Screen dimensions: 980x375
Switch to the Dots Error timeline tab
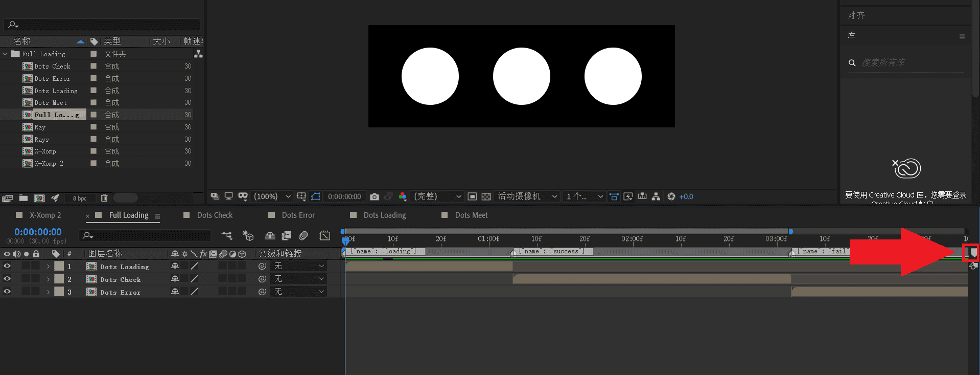pos(298,215)
